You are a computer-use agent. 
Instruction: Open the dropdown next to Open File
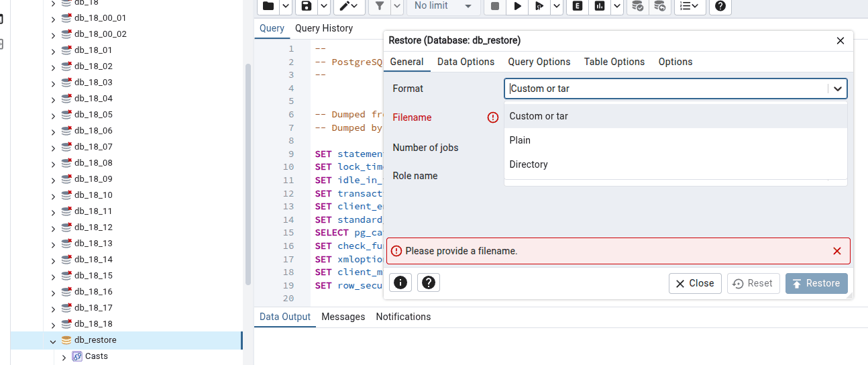point(285,6)
